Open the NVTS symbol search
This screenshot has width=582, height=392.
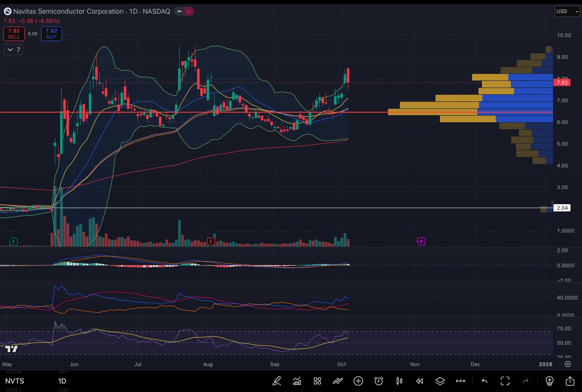(15, 381)
